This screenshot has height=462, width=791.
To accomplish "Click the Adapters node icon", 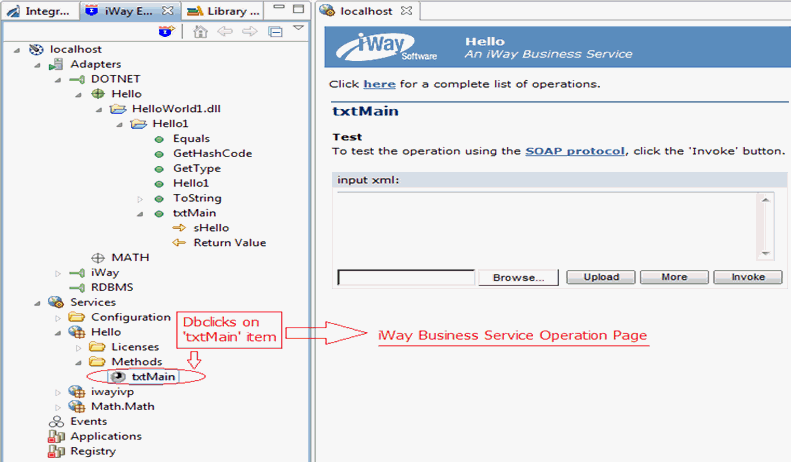I will (56, 65).
